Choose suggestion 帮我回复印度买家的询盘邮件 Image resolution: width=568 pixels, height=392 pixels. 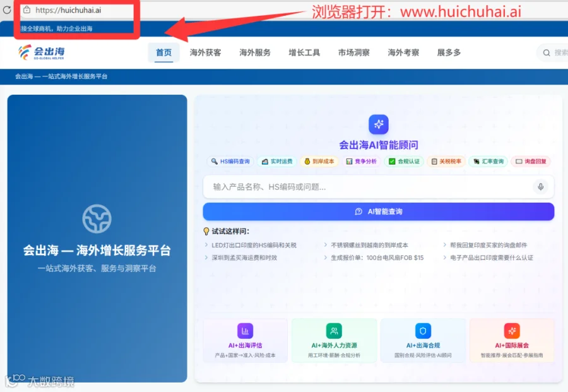pyautogui.click(x=488, y=246)
